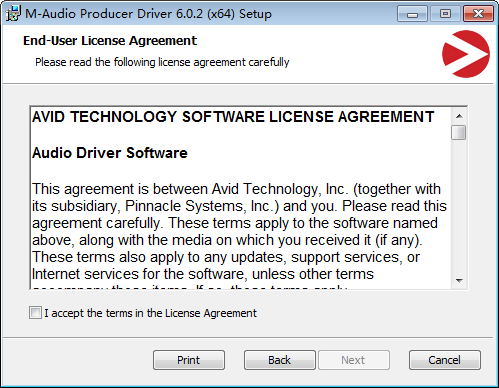
Task: Accept the terms in the License Agreement checkbox
Action: [x=35, y=313]
